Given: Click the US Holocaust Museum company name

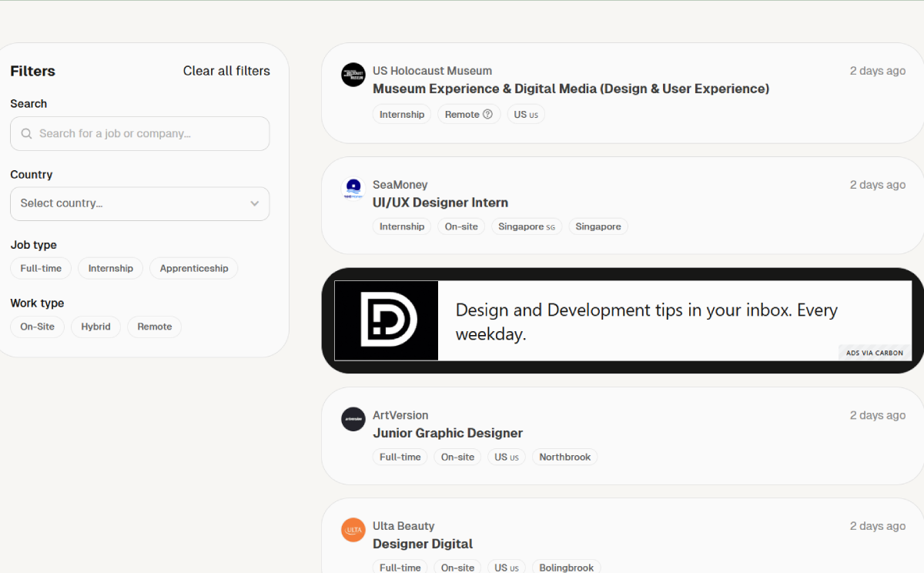Looking at the screenshot, I should (x=432, y=71).
